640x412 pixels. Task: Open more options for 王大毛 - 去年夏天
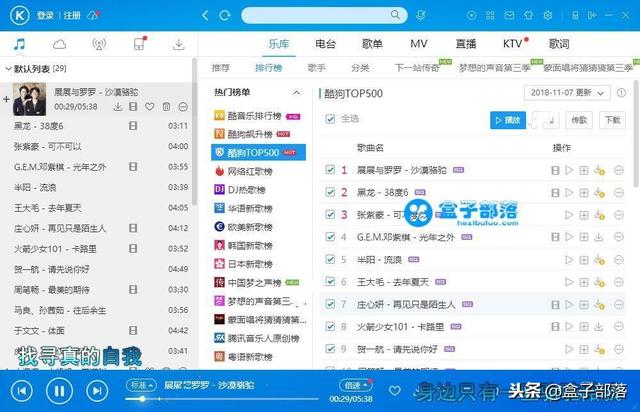coord(619,282)
